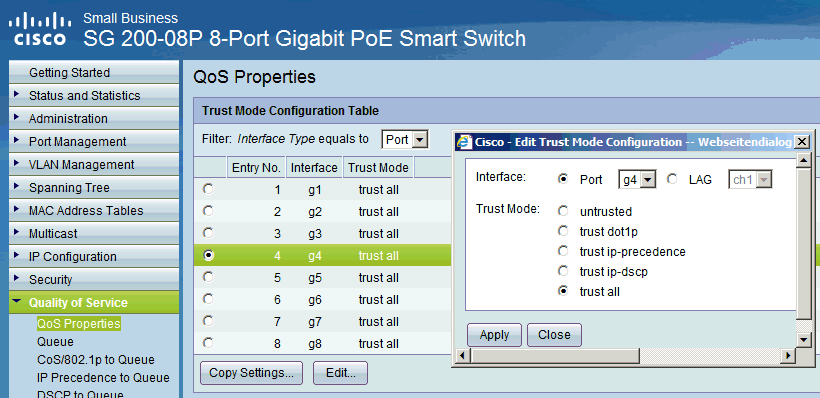Expand the Multicast menu
Viewport: 820px width, 398px height.
pos(94,234)
